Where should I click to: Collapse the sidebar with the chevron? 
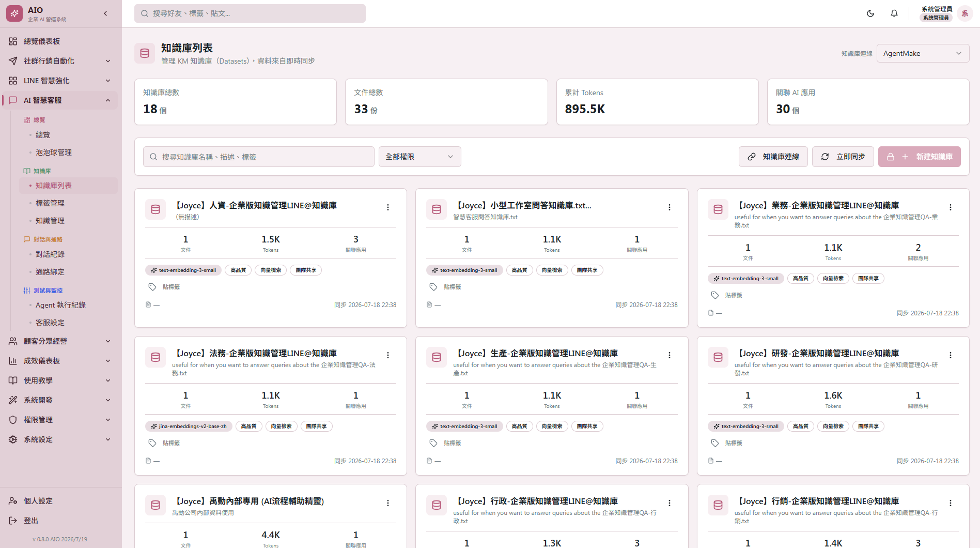tap(106, 13)
